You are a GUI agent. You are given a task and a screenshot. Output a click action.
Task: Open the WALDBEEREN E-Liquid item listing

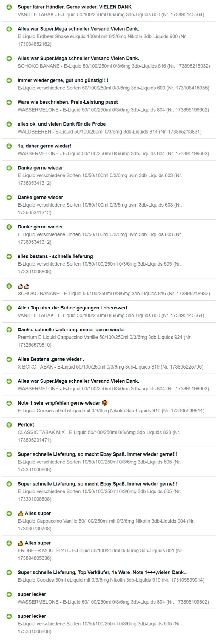click(x=110, y=132)
